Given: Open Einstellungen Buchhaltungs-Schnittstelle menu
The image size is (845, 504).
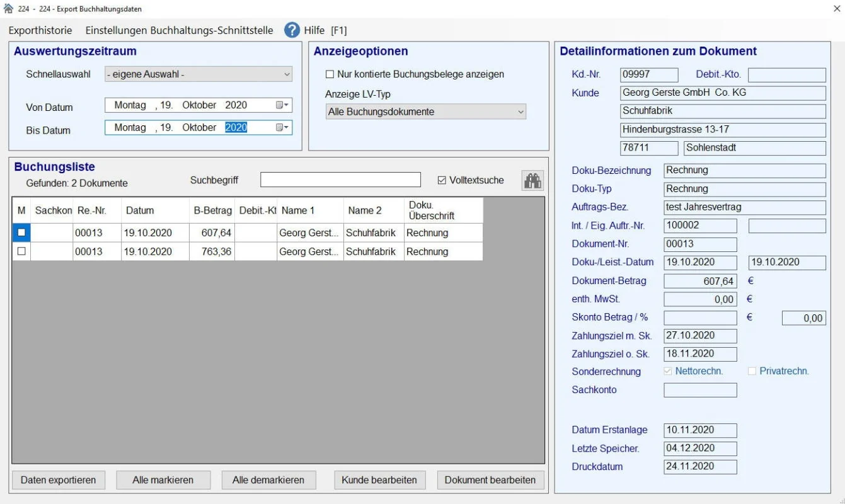Looking at the screenshot, I should [x=180, y=30].
